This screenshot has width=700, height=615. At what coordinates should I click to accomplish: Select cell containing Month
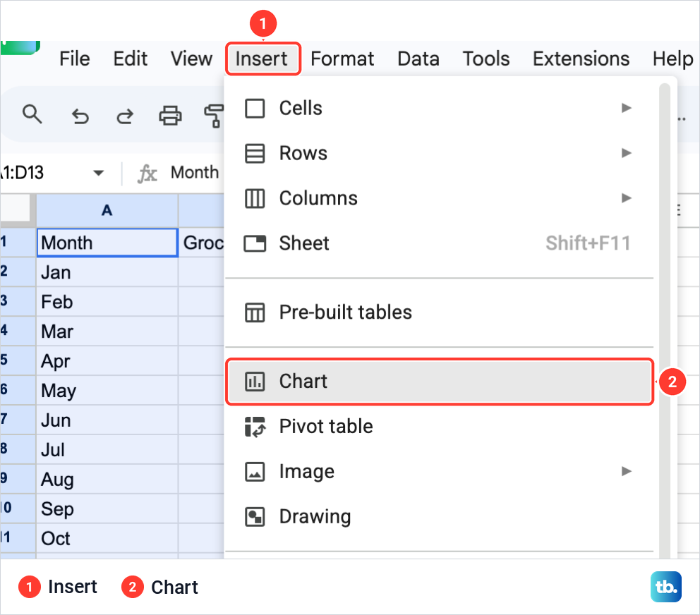107,243
